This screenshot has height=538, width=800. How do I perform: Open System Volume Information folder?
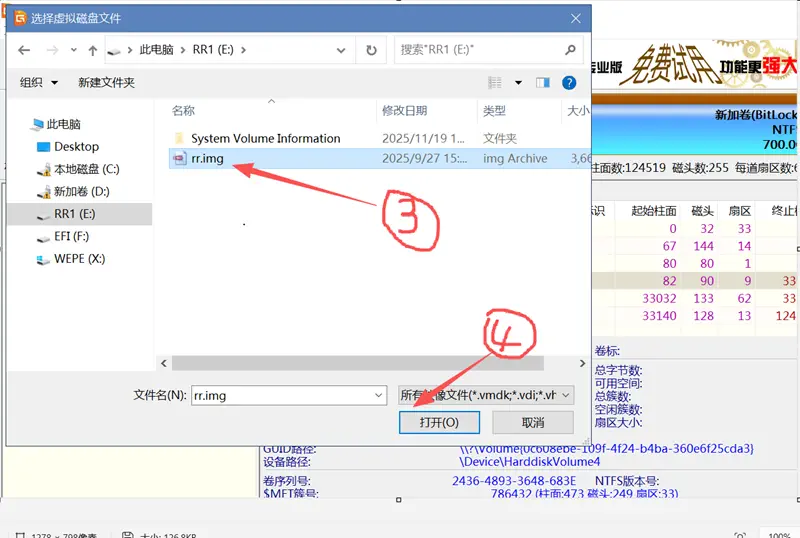point(265,138)
